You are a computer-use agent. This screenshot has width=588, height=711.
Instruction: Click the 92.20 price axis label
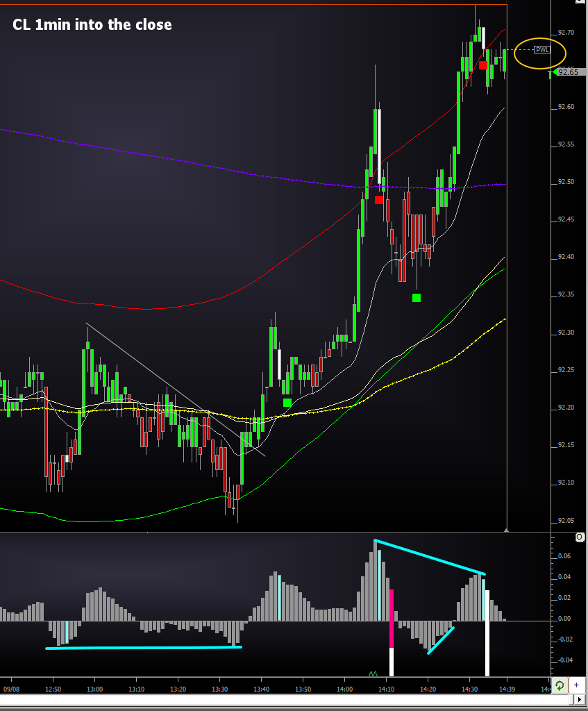[x=566, y=408]
